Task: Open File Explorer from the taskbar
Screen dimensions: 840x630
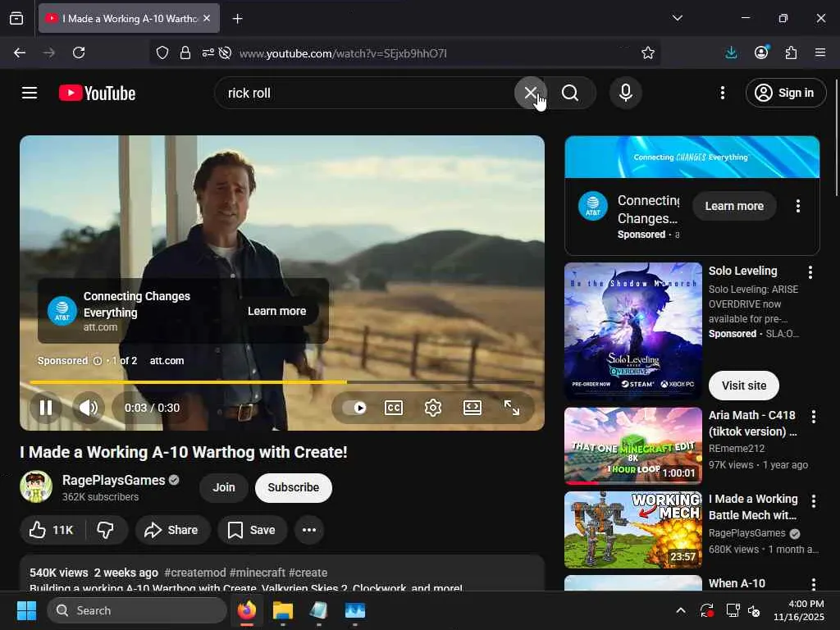Action: [x=282, y=610]
